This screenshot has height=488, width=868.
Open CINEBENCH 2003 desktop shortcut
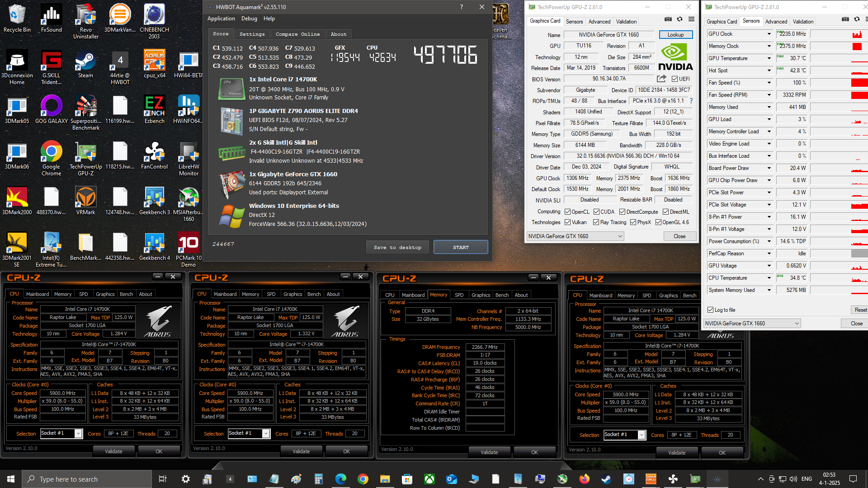pyautogui.click(x=154, y=21)
